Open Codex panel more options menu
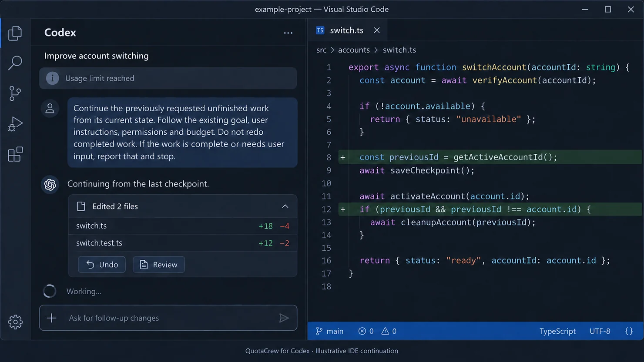This screenshot has height=362, width=644. coord(288,33)
